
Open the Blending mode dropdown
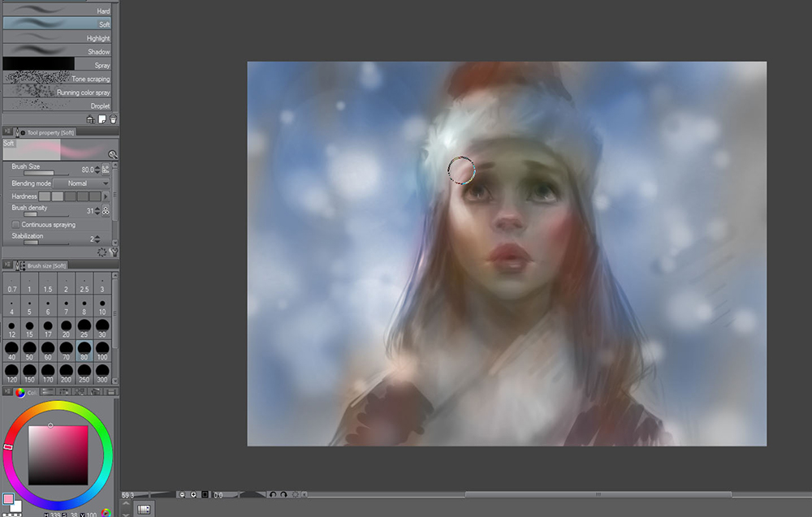[81, 183]
